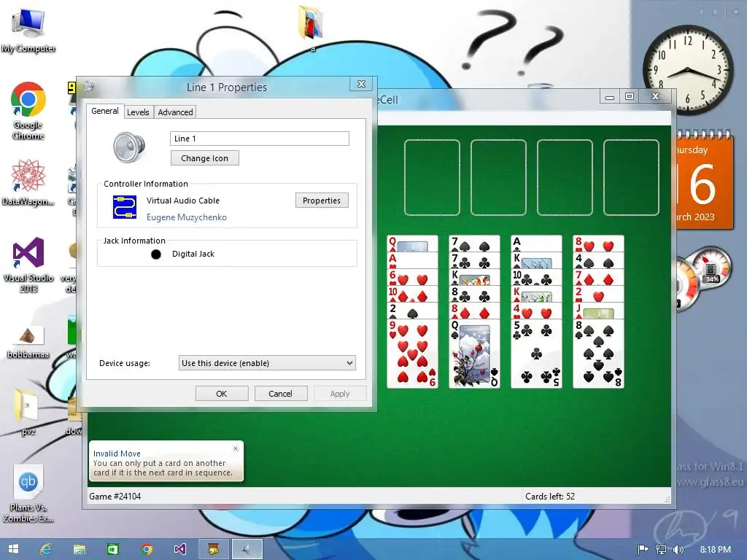
Task: Select the 9 of hearts card
Action: 413,354
